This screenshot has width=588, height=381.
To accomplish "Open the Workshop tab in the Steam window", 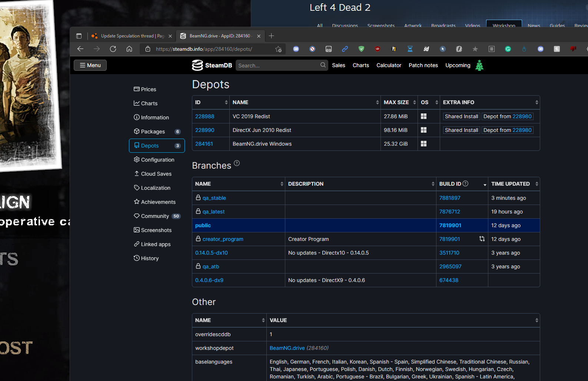I will [x=504, y=24].
